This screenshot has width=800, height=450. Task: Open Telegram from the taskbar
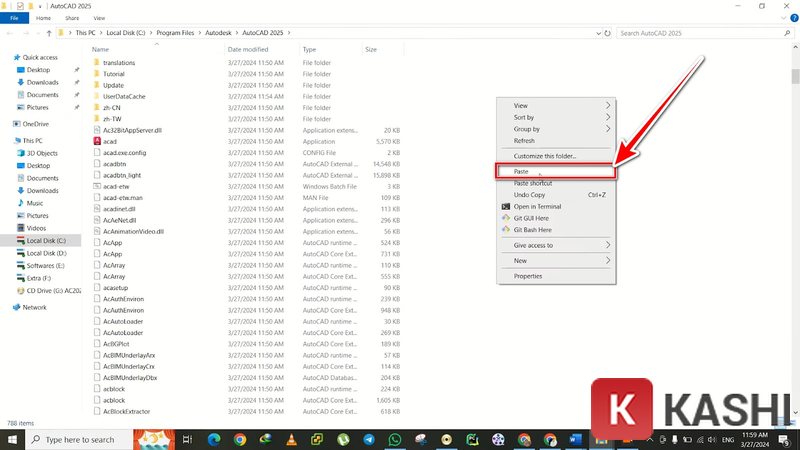[x=370, y=439]
